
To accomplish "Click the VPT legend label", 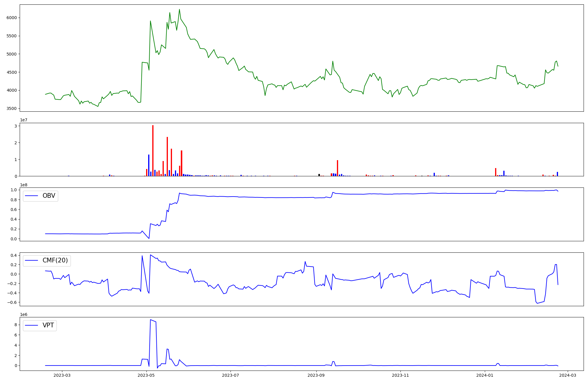I will click(48, 325).
